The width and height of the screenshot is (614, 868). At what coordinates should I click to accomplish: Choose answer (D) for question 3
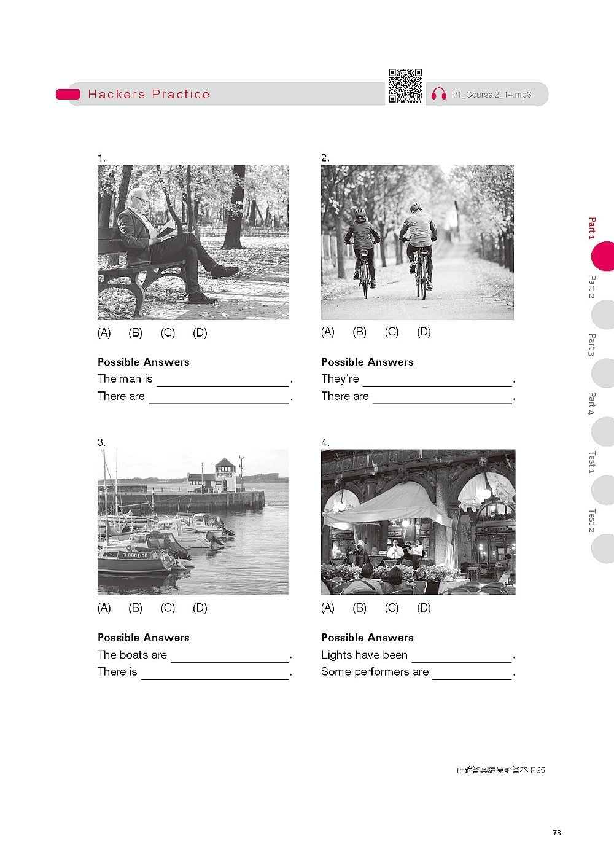coord(200,608)
